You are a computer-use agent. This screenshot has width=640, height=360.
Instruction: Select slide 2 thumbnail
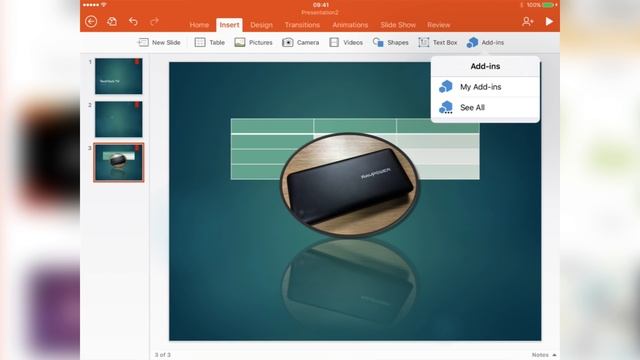pos(119,119)
